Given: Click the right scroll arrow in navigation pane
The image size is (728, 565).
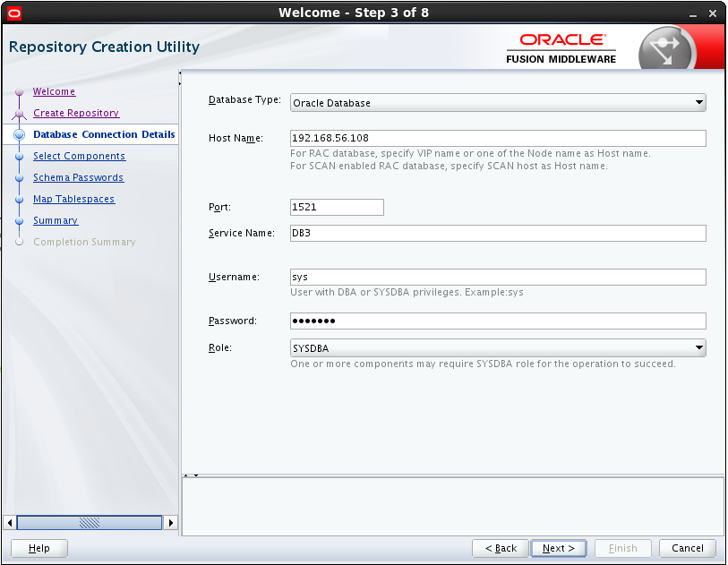Looking at the screenshot, I should tap(170, 523).
